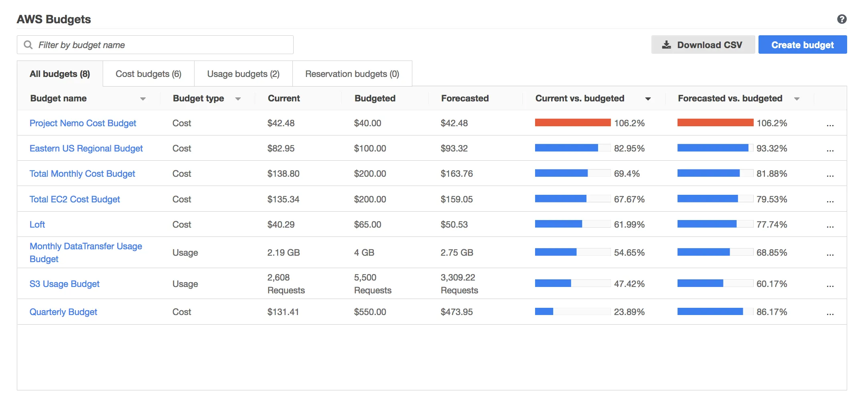Open actions menu for Eastern US Regional Budget

[830, 149]
